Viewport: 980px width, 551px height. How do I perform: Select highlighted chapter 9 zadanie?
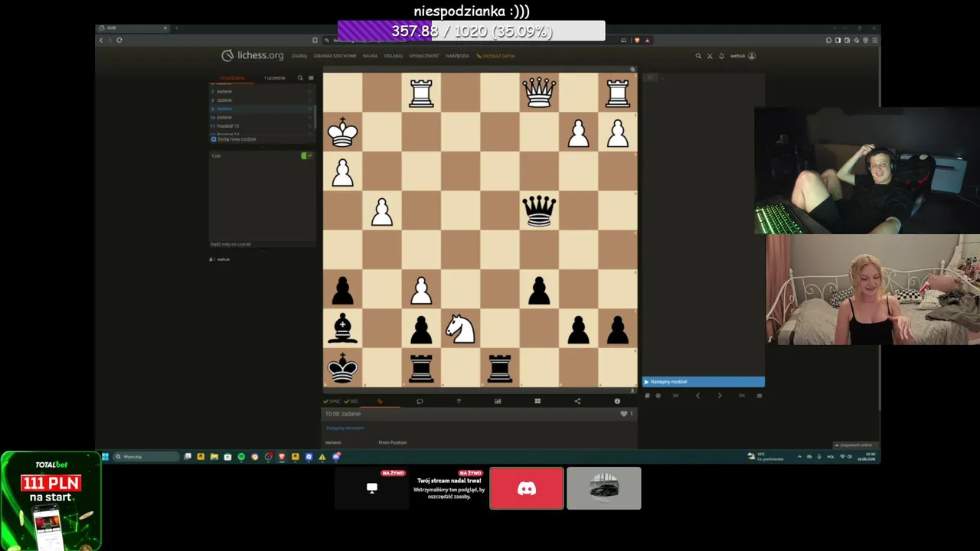coord(260,109)
